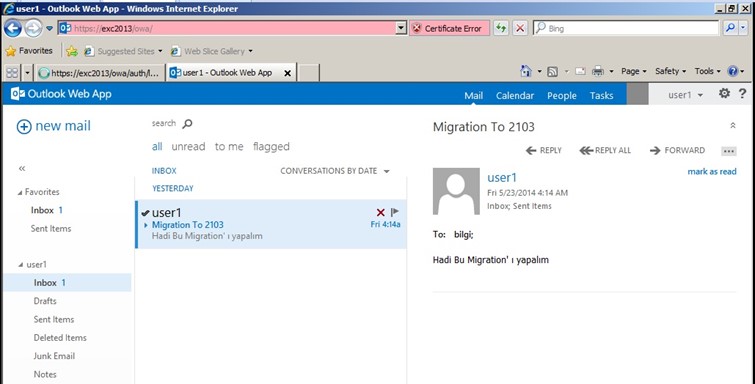The image size is (755, 384).
Task: Click the address bar URL field
Action: click(226, 28)
